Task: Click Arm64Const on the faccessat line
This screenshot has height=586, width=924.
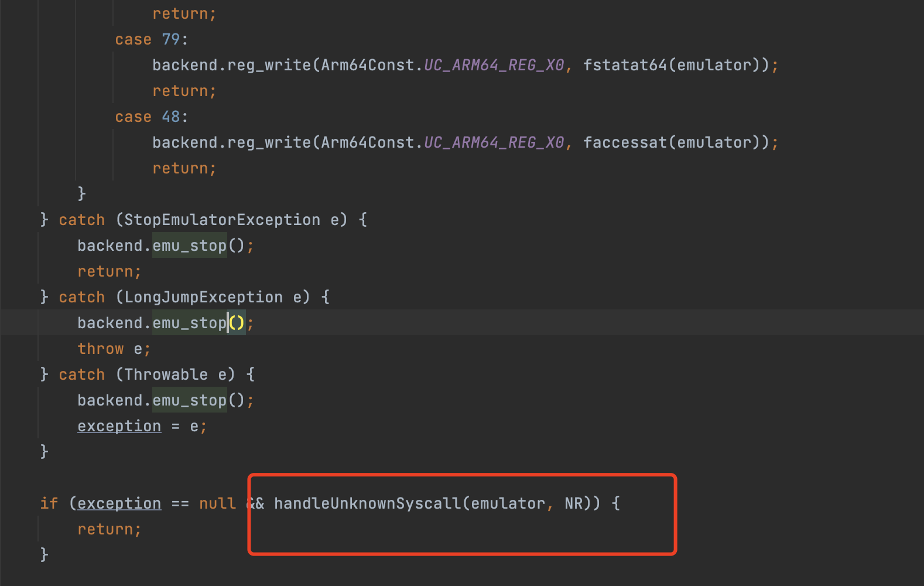Action: coord(368,142)
